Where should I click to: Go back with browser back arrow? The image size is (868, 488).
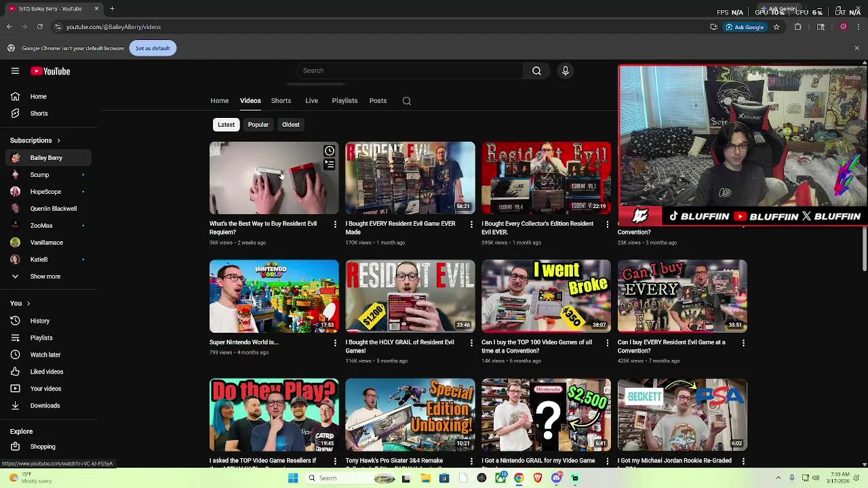pos(9,27)
